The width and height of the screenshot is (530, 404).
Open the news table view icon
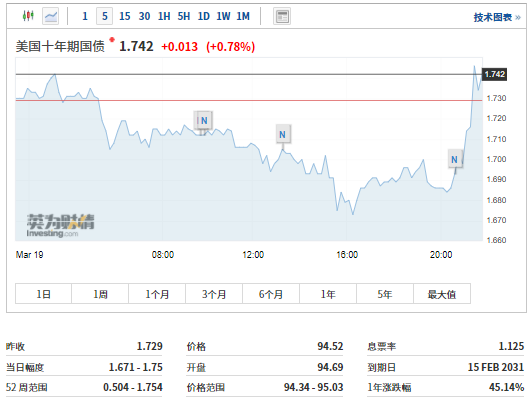(282, 16)
